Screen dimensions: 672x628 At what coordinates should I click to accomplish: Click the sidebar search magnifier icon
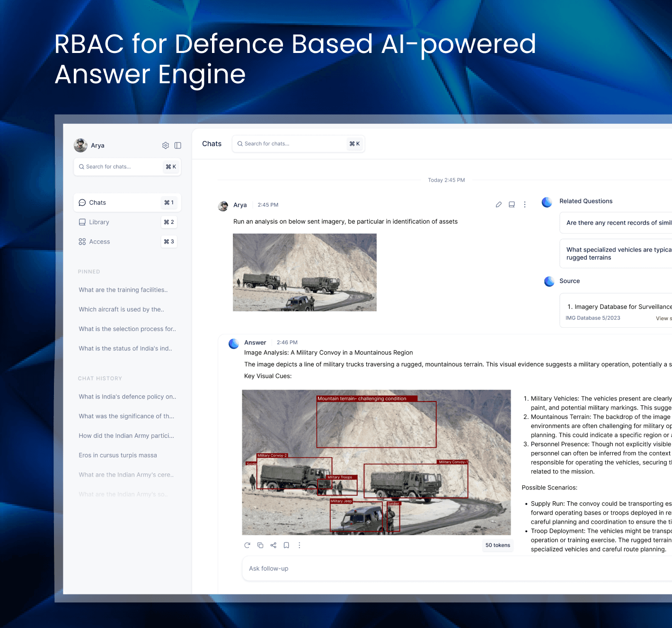[82, 167]
